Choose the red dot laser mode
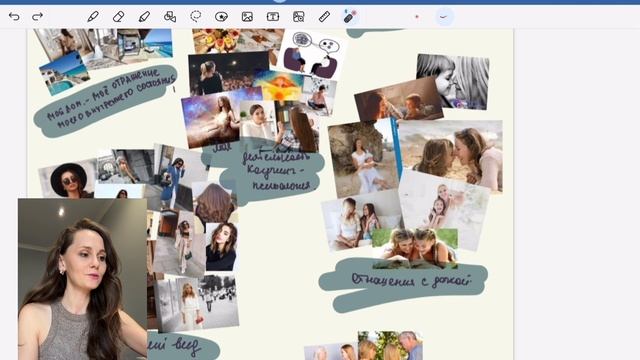 tap(417, 17)
